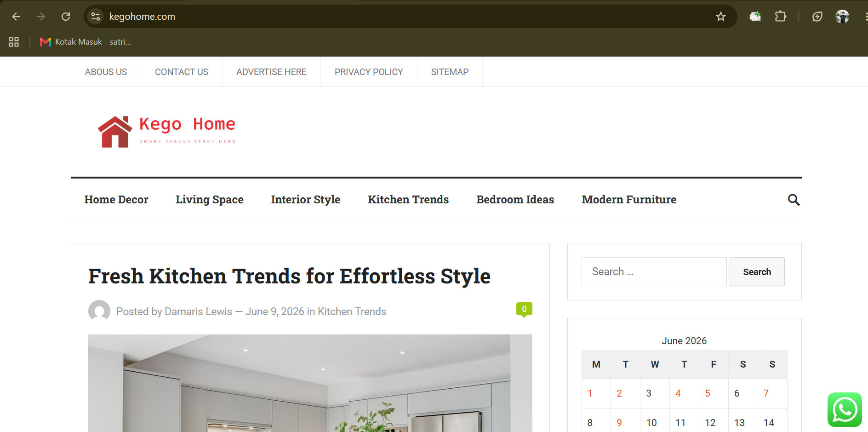Focus the sidebar Search input field
868x432 pixels.
tap(654, 272)
